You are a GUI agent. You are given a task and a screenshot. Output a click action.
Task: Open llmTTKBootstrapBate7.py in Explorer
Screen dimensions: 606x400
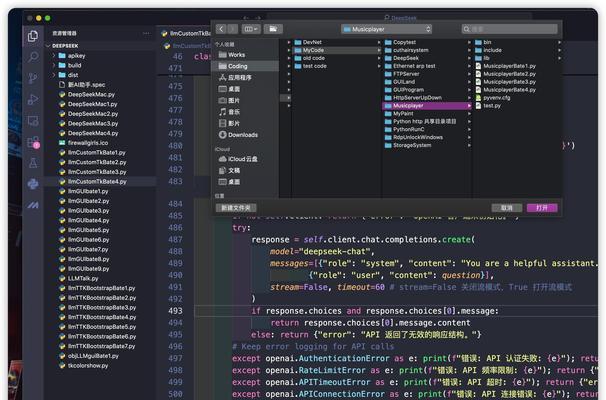(100, 346)
